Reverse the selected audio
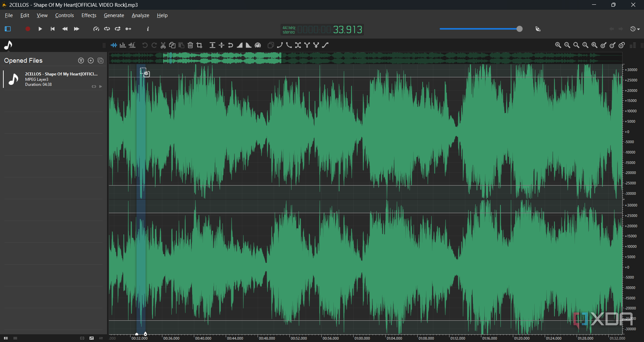The image size is (644, 342). click(x=230, y=45)
